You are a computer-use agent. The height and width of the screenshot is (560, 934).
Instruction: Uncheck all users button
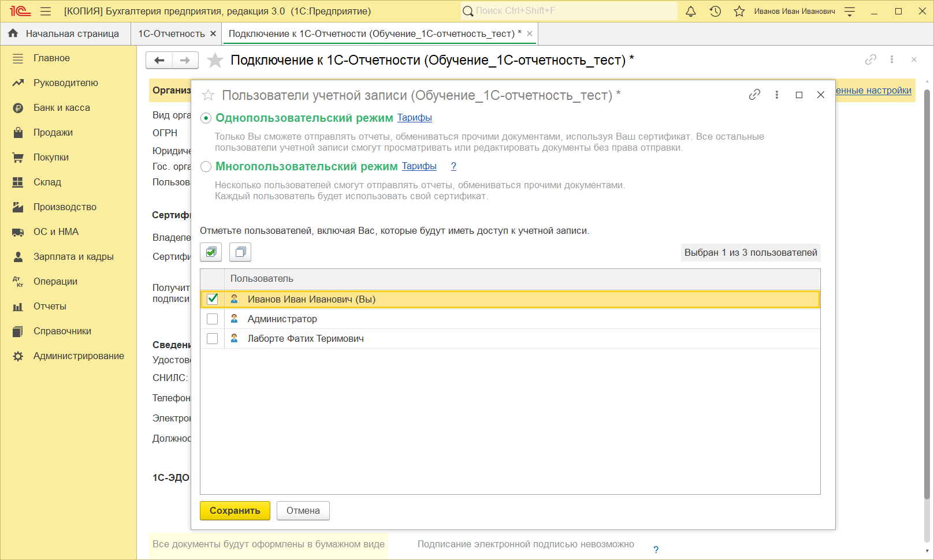click(x=240, y=252)
